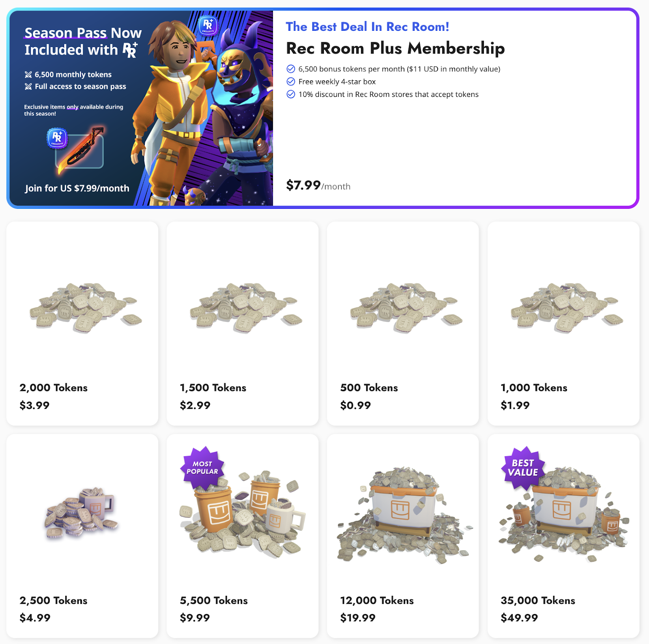This screenshot has height=644, width=649.
Task: Select the 1,500 Tokens package title
Action: 213,388
